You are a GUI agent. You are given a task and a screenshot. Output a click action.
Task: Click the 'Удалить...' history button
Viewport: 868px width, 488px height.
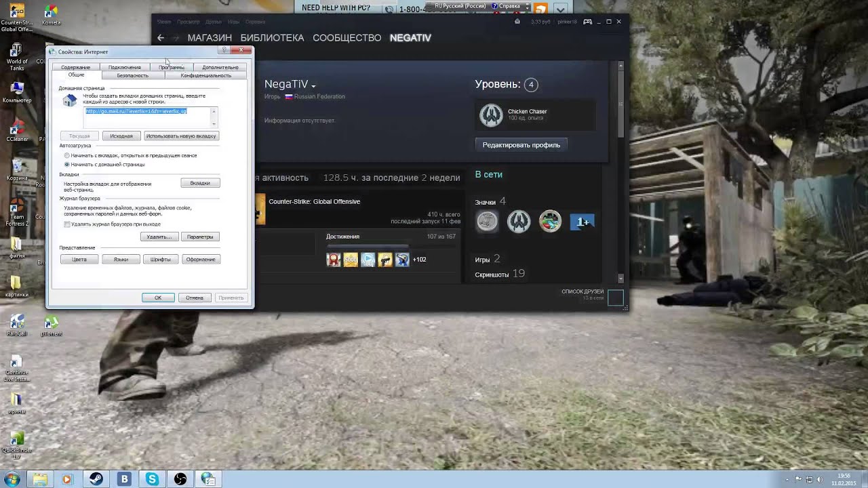click(x=159, y=237)
